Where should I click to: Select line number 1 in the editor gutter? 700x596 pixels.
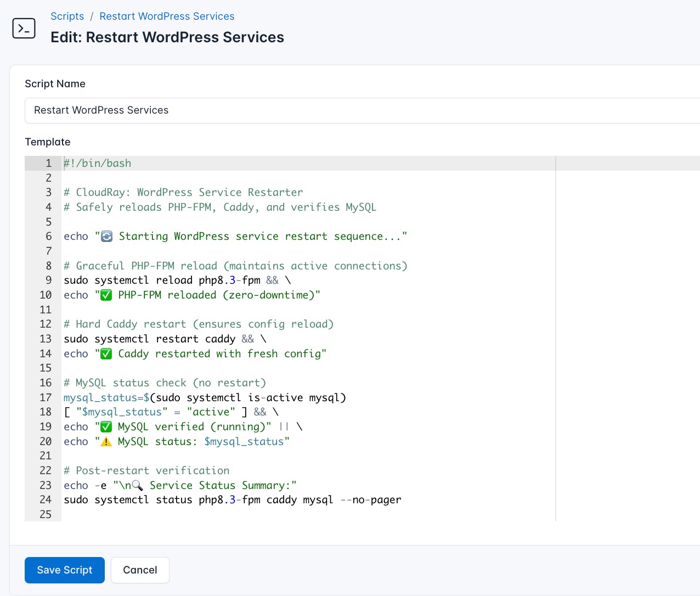tap(48, 163)
